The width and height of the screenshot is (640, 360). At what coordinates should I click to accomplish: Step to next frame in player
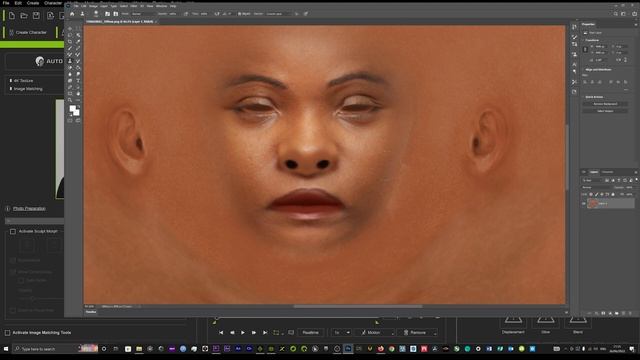pos(254,333)
